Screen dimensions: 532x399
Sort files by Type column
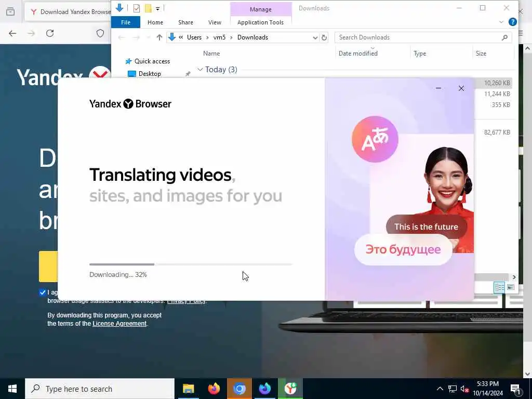click(x=420, y=54)
